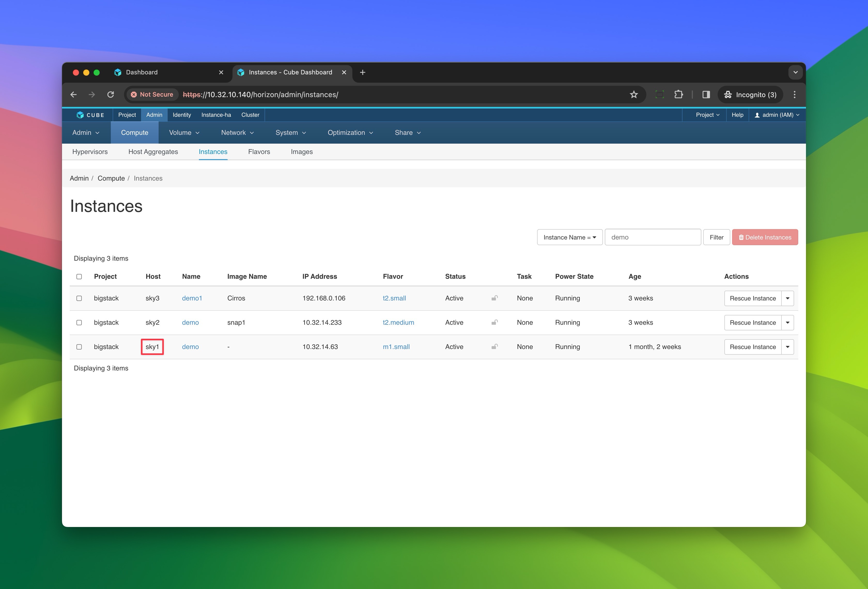868x589 pixels.
Task: Open a new browser tab
Action: [362, 72]
